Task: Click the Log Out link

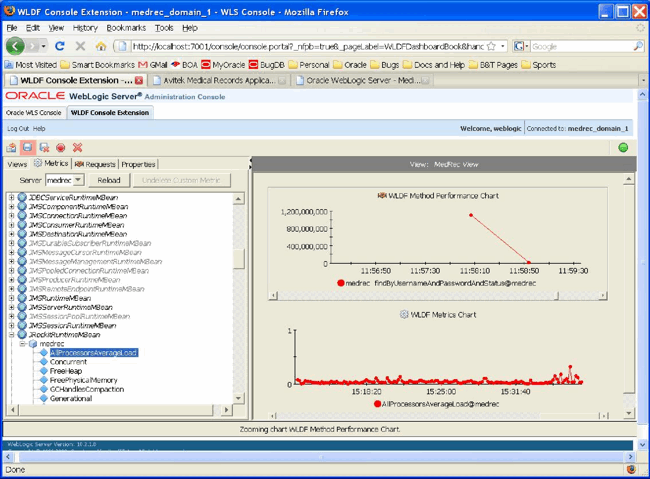Action: point(18,129)
